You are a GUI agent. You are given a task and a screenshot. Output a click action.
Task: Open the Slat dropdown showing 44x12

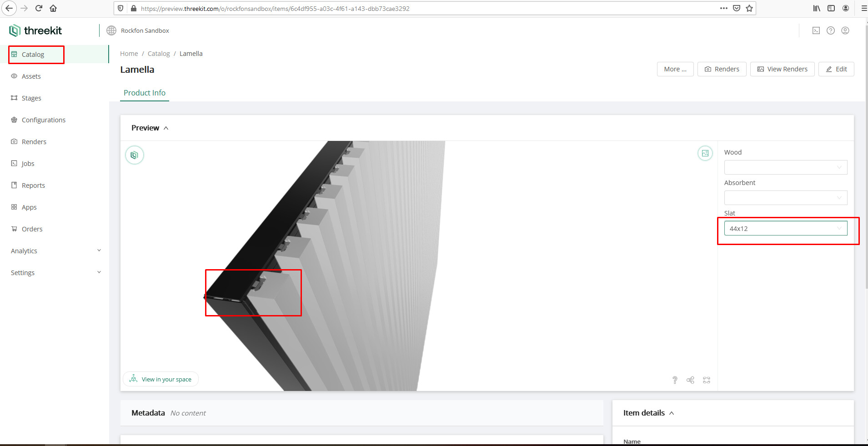click(x=785, y=228)
